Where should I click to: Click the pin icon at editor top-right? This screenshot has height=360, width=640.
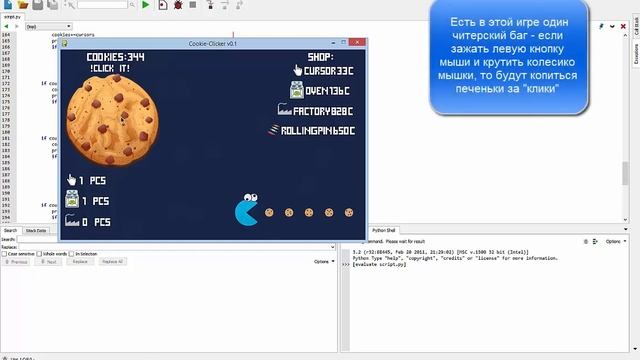point(601,26)
